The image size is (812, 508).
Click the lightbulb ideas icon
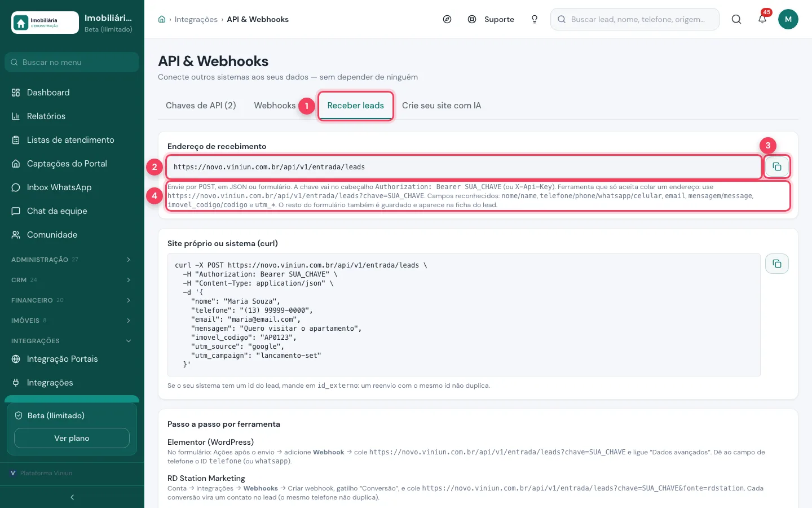point(534,19)
